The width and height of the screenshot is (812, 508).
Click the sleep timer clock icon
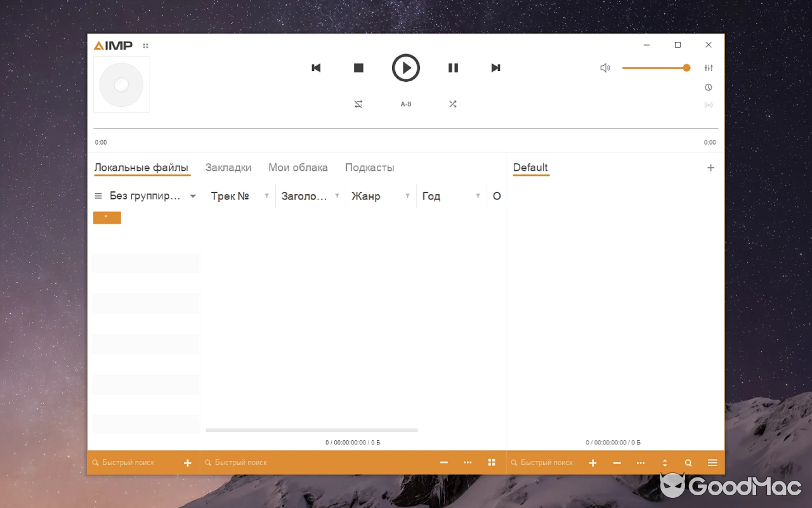pyautogui.click(x=709, y=87)
